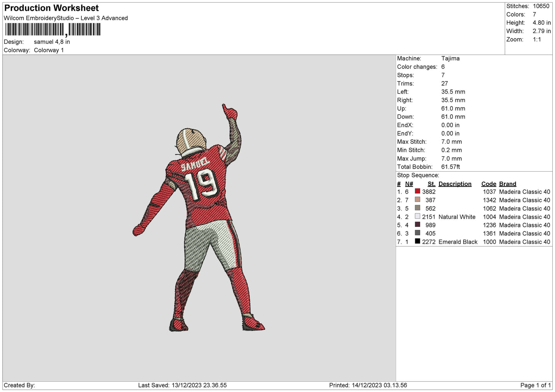Viewport: 555px width, 392px height.
Task: Click the machine value 'Tajima'
Action: tap(450, 58)
